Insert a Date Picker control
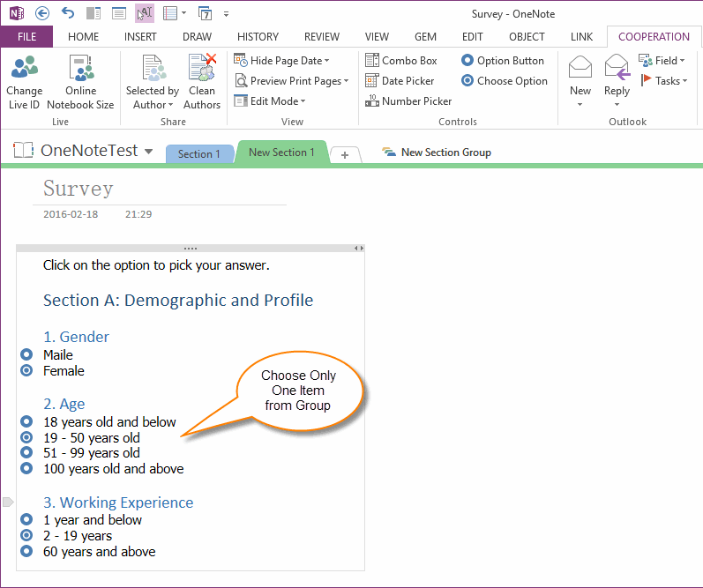 click(x=400, y=81)
